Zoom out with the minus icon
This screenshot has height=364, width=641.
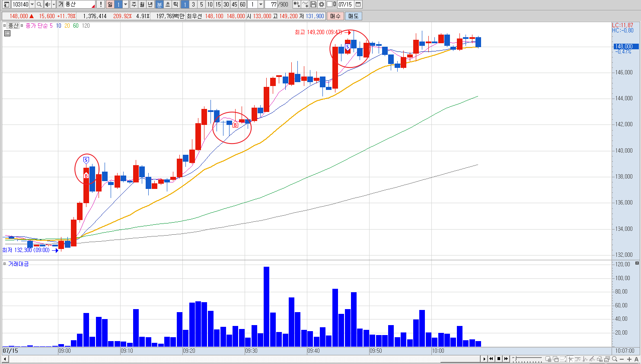pyautogui.click(x=622, y=359)
